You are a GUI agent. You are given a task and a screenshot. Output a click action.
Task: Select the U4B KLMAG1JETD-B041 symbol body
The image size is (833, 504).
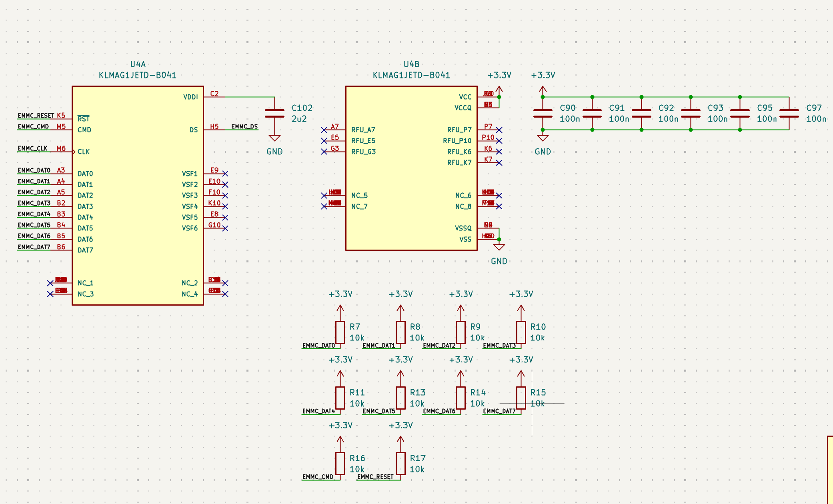pyautogui.click(x=411, y=168)
